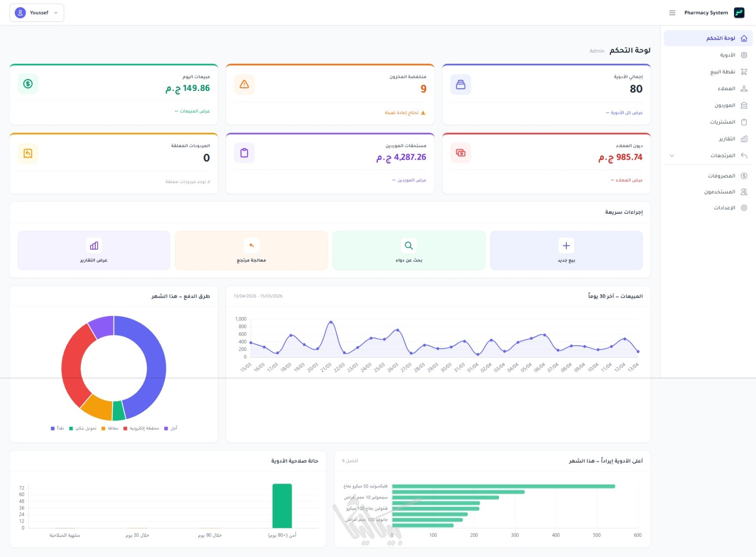Toggle the تحويل بنكي legend entry
Screen dimensions: 756x557
coord(83,428)
